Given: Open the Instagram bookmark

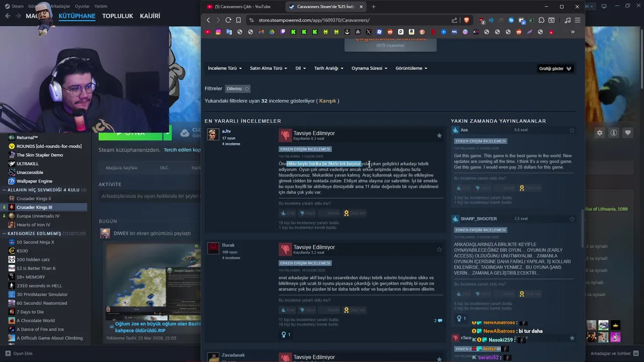Looking at the screenshot, I should click(x=218, y=32).
